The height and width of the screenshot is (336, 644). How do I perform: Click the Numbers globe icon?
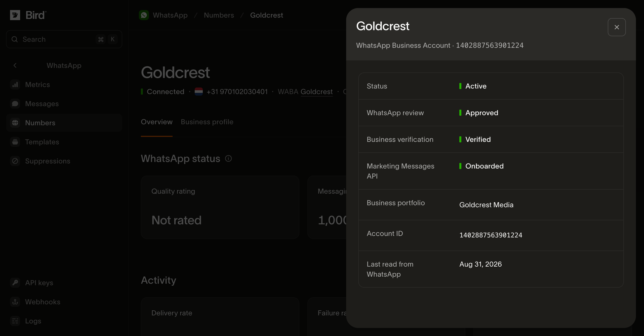click(15, 123)
